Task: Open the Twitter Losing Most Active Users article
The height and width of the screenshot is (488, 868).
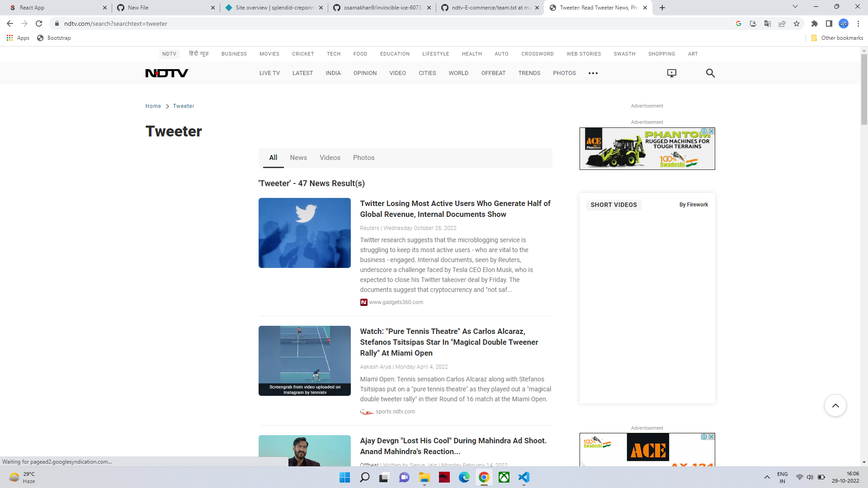Action: point(455,209)
